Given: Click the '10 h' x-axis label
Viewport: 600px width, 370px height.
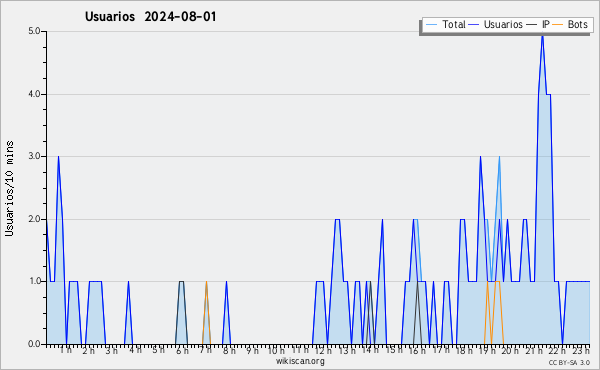Looking at the screenshot, I should pyautogui.click(x=276, y=351).
